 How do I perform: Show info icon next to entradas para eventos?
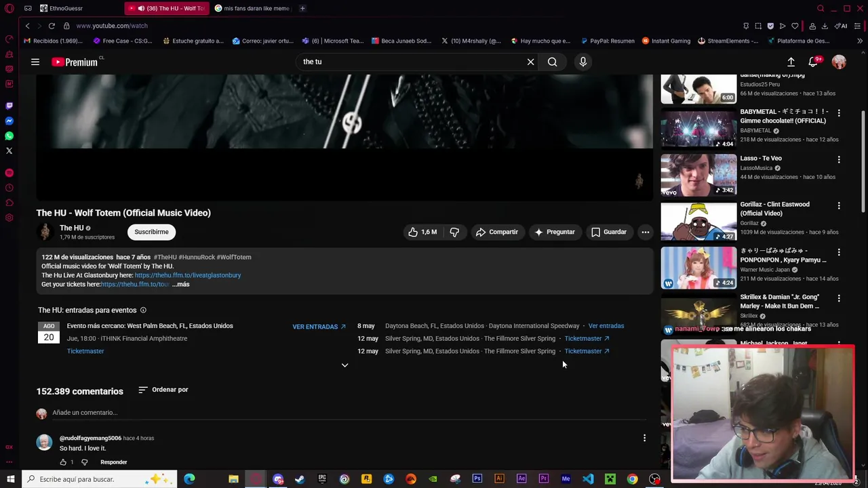click(143, 310)
